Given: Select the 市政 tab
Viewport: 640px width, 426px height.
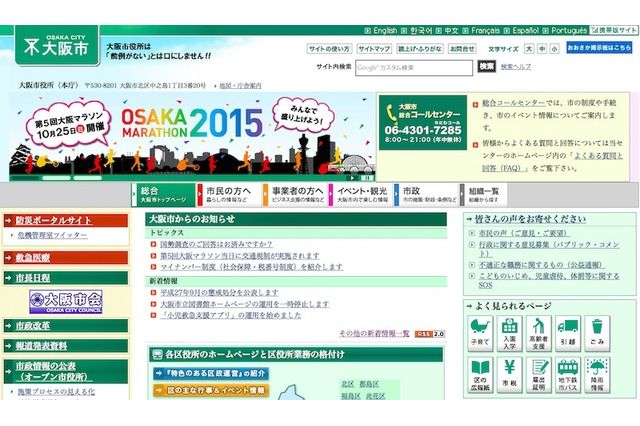Looking at the screenshot, I should pos(426,195).
